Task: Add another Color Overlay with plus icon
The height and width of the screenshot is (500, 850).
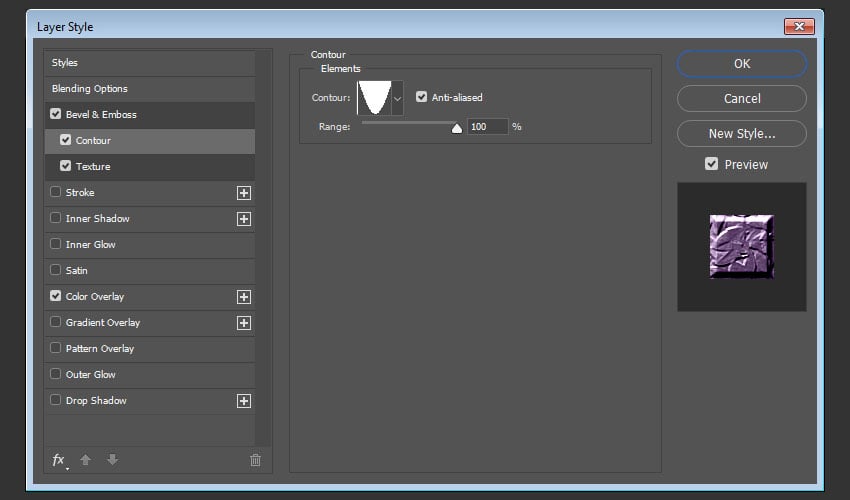Action: (244, 297)
